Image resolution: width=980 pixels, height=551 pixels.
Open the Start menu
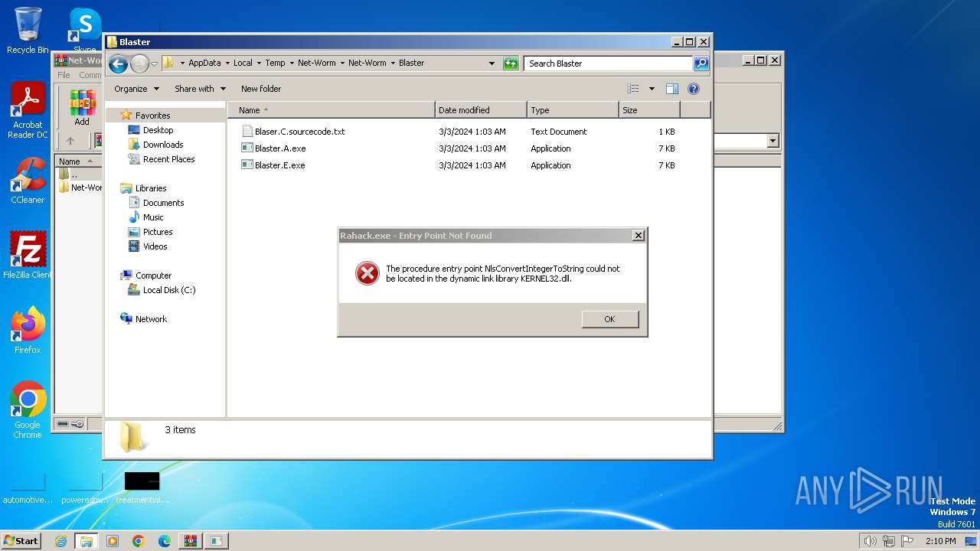click(21, 541)
